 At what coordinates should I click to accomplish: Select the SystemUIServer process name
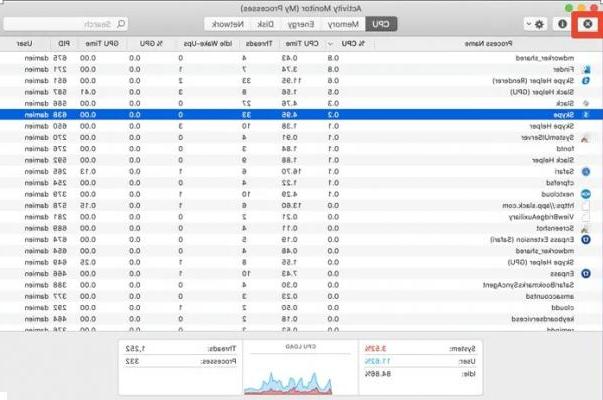point(548,138)
